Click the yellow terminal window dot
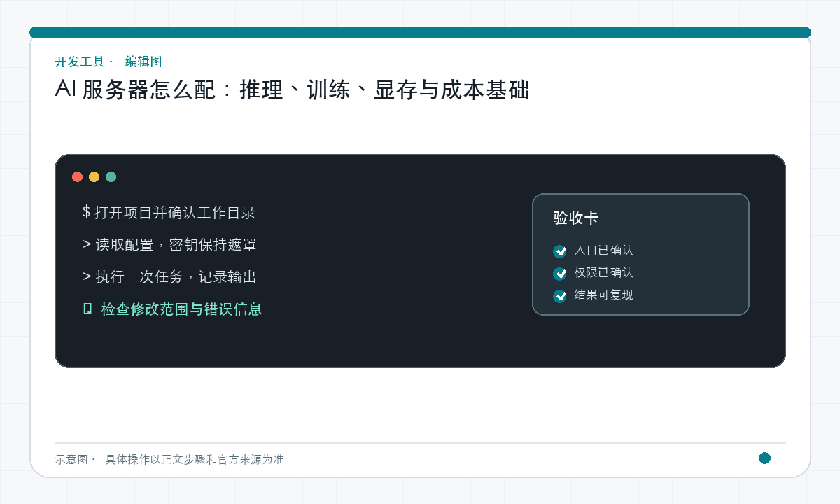 (94, 176)
